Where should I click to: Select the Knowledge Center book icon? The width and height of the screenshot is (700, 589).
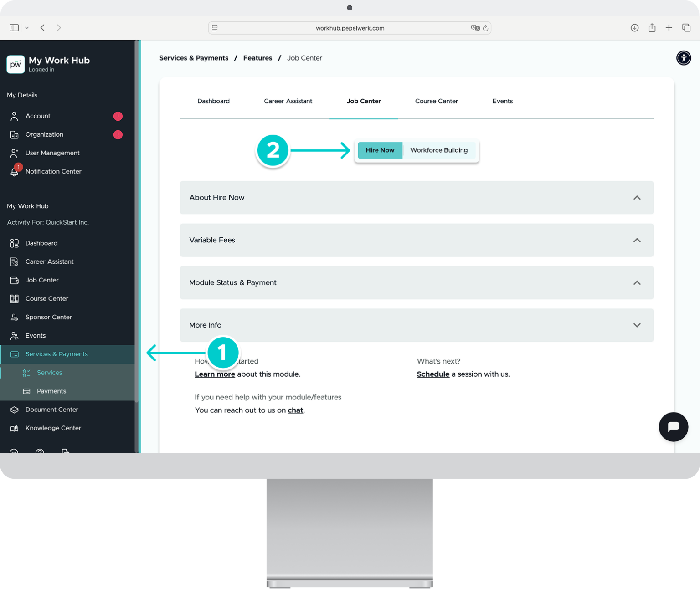14,428
